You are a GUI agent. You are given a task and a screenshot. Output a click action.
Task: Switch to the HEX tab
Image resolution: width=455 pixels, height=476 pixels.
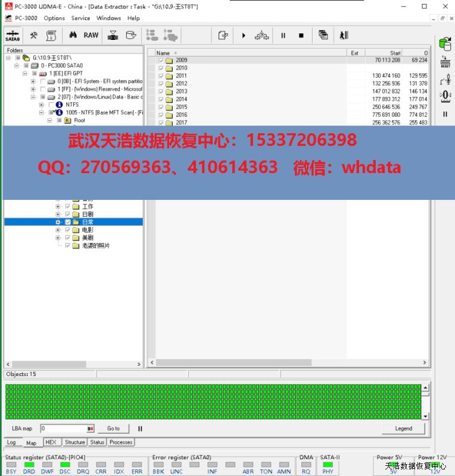51,442
